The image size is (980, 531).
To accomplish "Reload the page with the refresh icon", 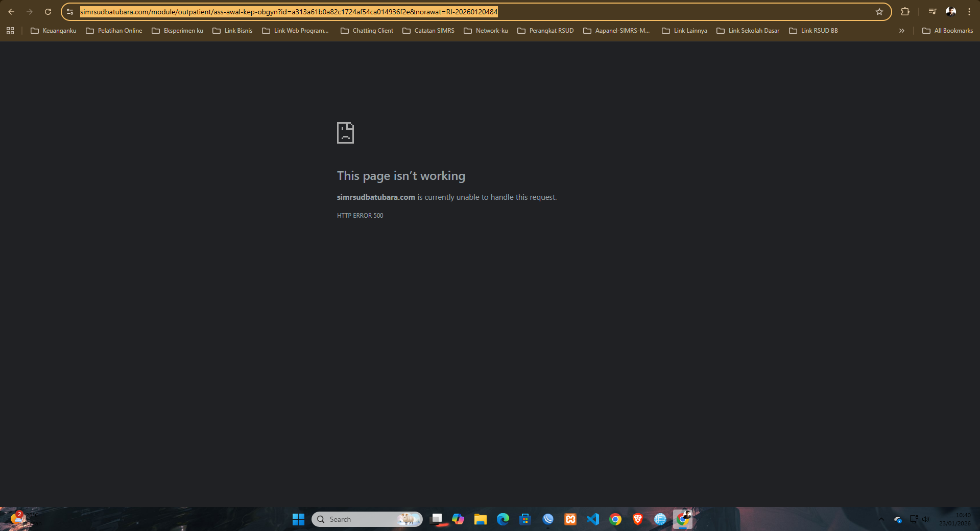I will 48,12.
